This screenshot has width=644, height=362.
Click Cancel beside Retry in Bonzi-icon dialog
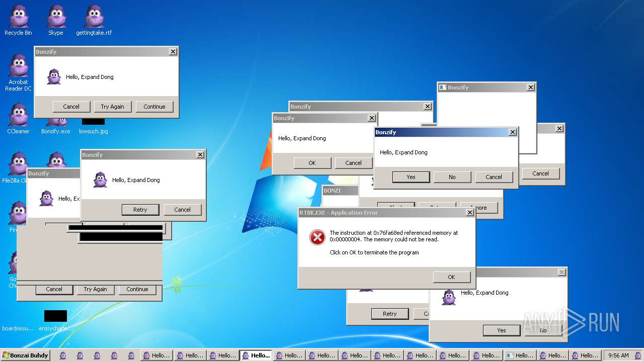tap(182, 210)
